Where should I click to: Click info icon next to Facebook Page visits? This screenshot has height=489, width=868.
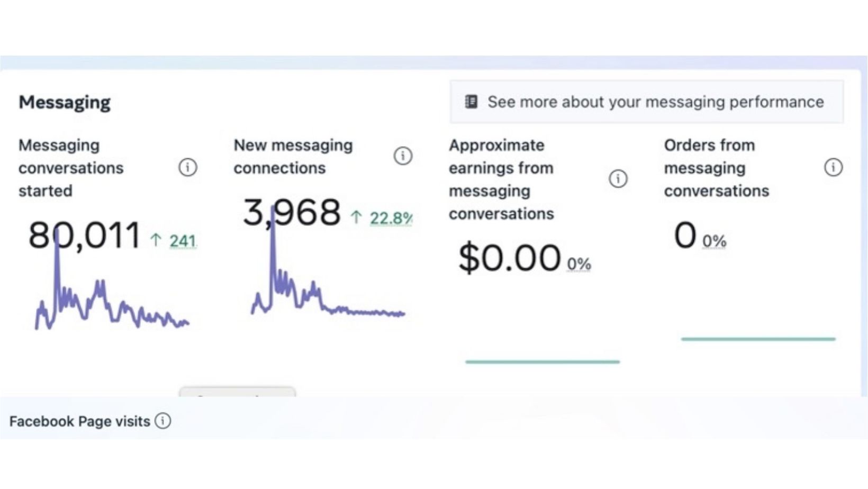pyautogui.click(x=163, y=421)
